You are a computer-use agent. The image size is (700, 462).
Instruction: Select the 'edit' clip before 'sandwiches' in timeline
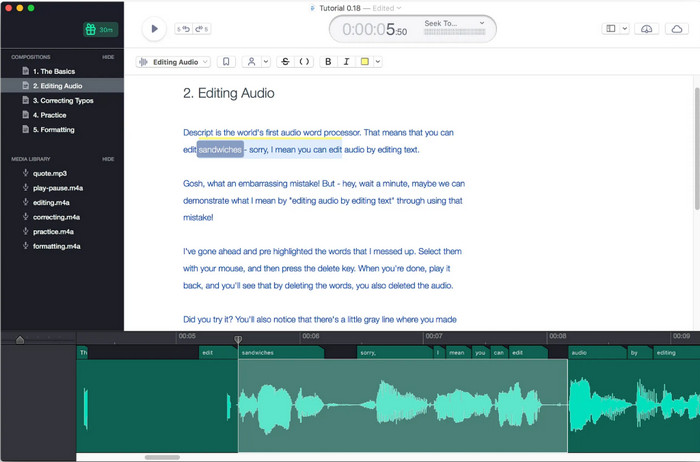(218, 353)
